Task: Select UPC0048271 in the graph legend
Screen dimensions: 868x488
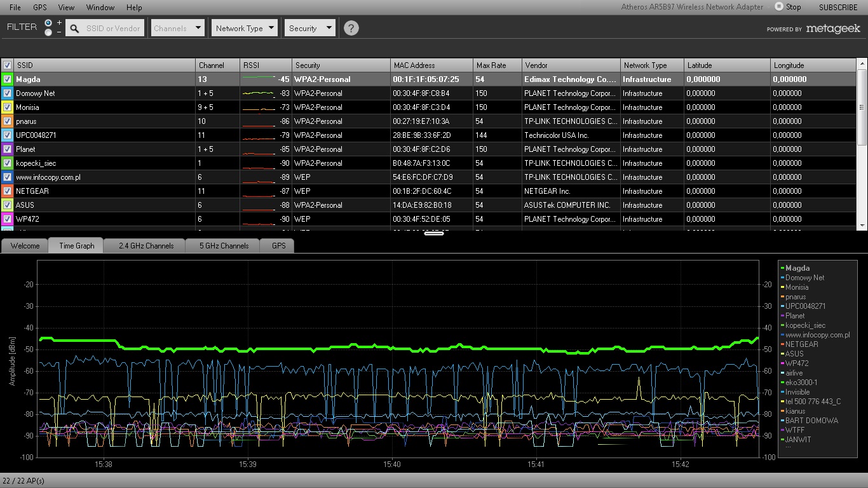Action: pos(805,306)
